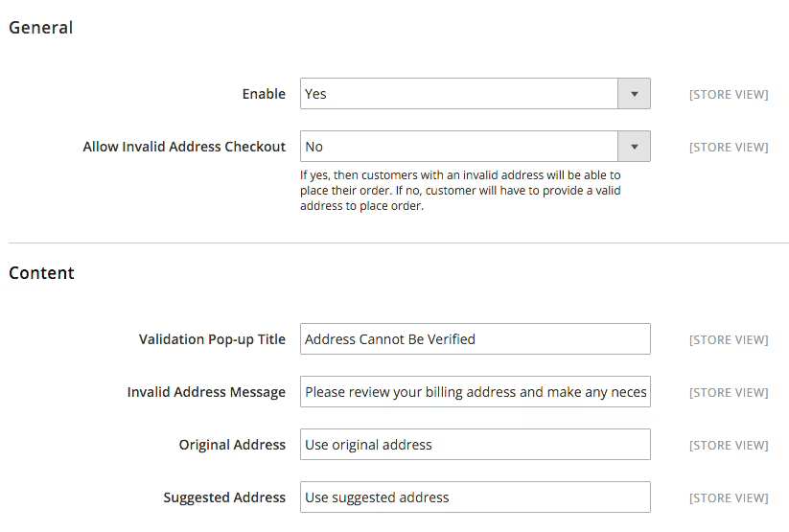
Task: Click the Original Address input field
Action: 475,445
